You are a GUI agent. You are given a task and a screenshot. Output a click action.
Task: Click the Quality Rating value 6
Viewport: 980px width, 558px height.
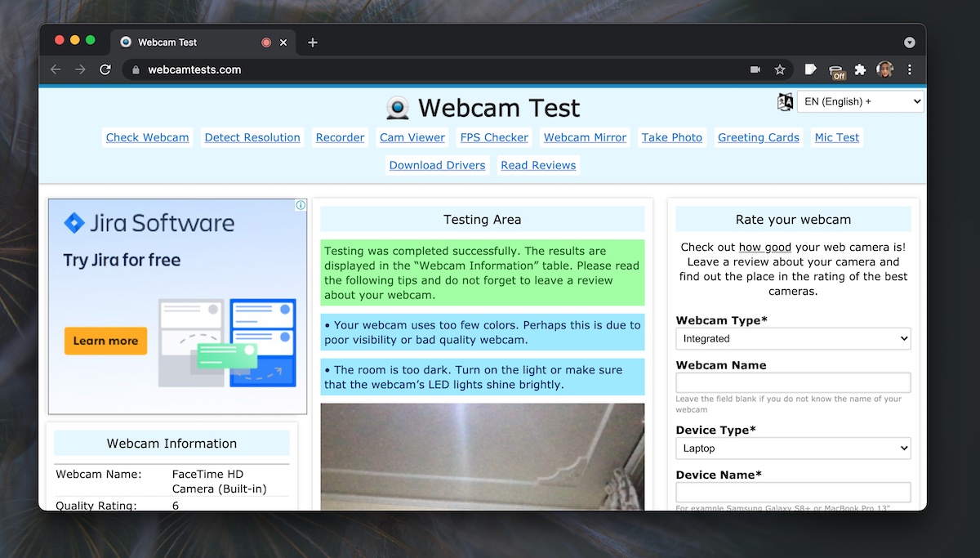[176, 506]
